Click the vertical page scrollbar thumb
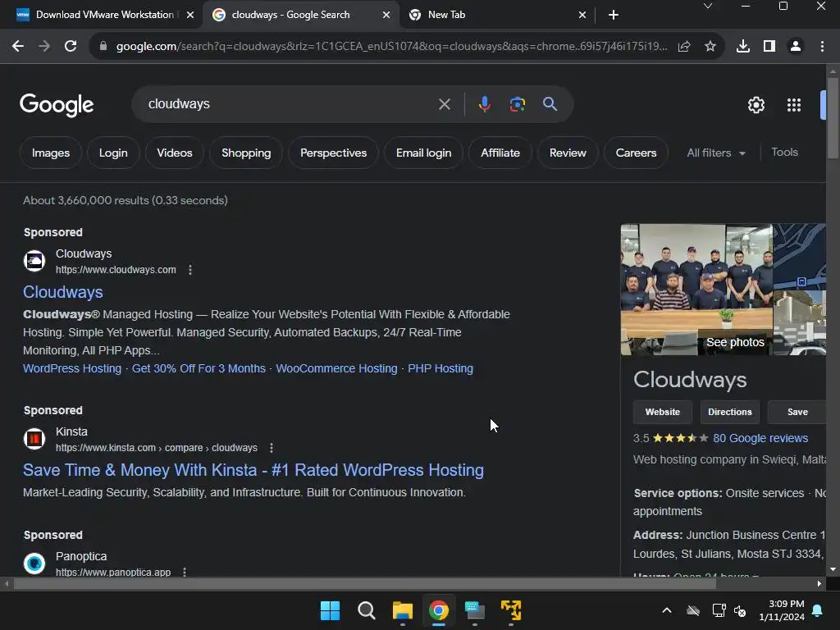The width and height of the screenshot is (840, 630). pyautogui.click(x=833, y=118)
